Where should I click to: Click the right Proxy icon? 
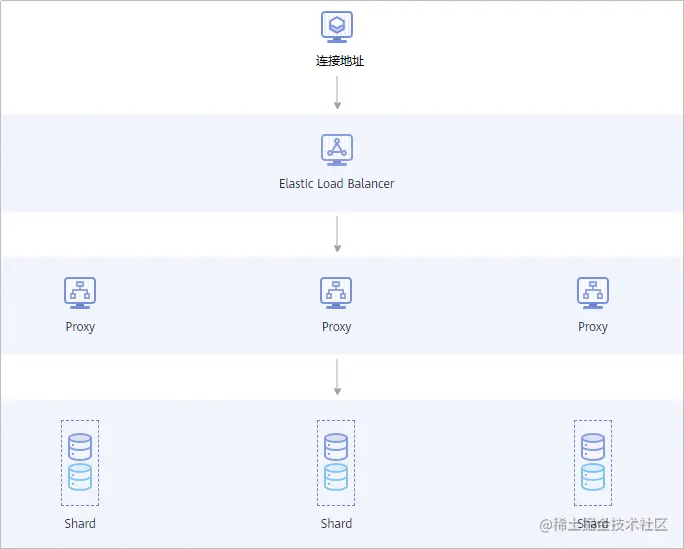point(593,293)
